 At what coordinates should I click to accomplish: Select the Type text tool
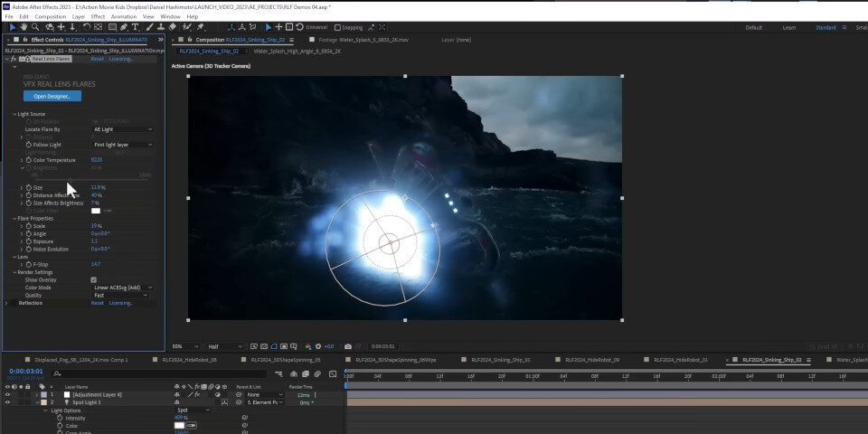[137, 27]
